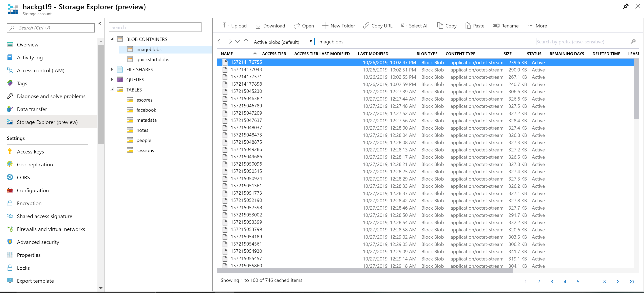The height and width of the screenshot is (293, 644).
Task: Go back with the left arrow
Action: [220, 41]
